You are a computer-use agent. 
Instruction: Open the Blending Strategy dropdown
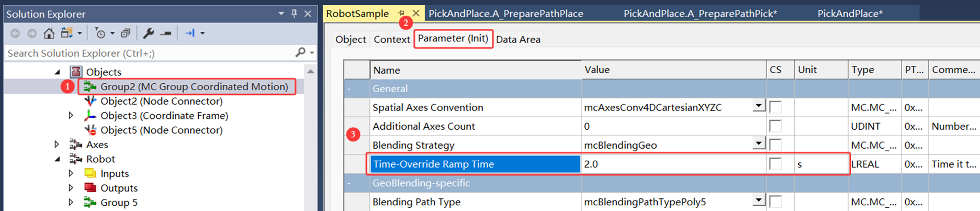(759, 143)
